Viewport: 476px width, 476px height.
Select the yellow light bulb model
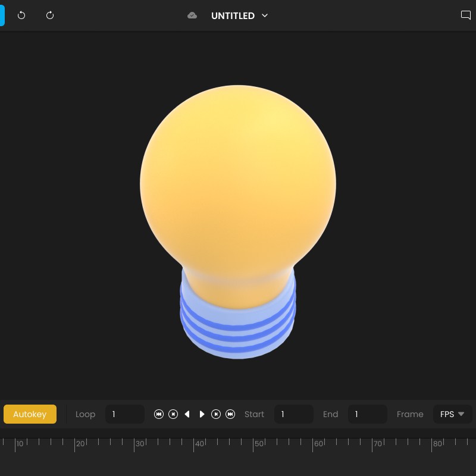(238, 190)
